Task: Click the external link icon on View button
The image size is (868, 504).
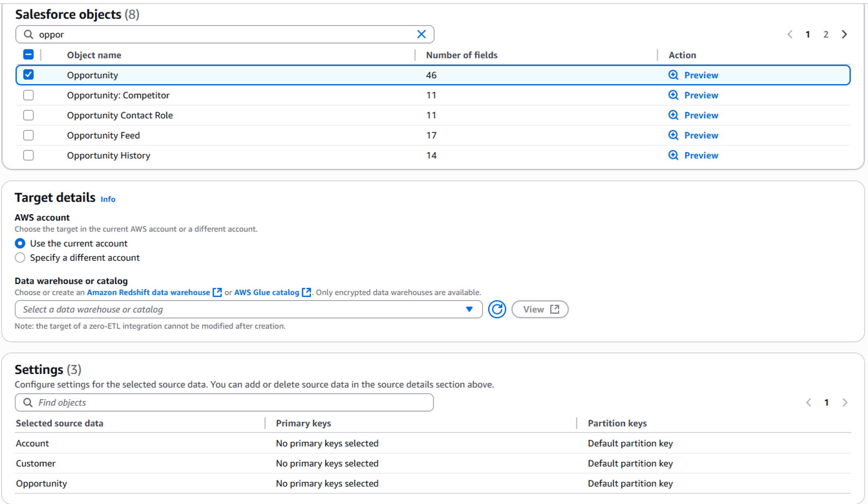Action: 554,309
